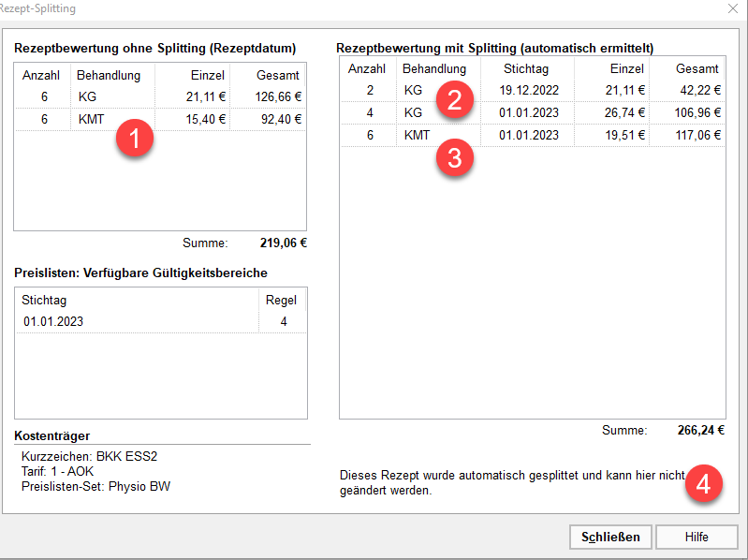Viewport: 748px width, 560px height.
Task: Click the red number 3 marker
Action: click(455, 156)
